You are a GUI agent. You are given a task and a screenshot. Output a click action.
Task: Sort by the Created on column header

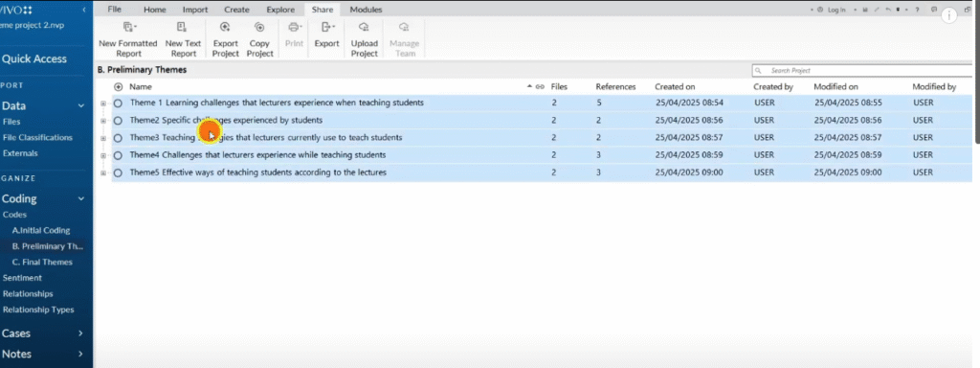tap(675, 87)
